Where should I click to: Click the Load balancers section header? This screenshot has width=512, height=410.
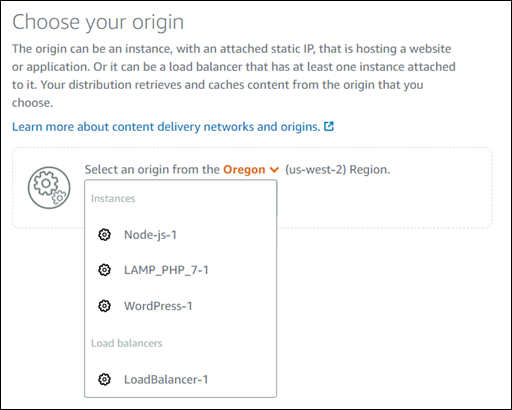click(x=127, y=343)
